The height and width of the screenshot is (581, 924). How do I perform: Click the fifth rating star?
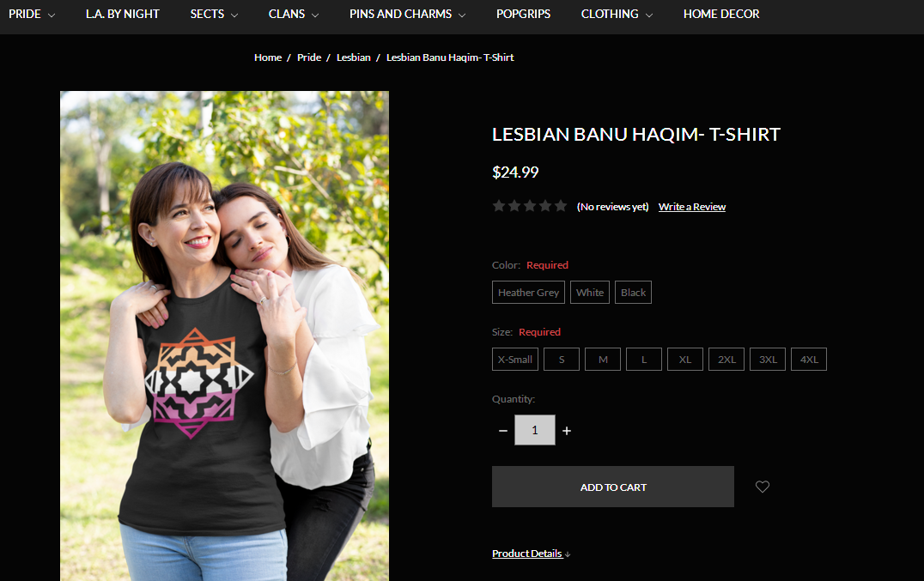pyautogui.click(x=561, y=206)
